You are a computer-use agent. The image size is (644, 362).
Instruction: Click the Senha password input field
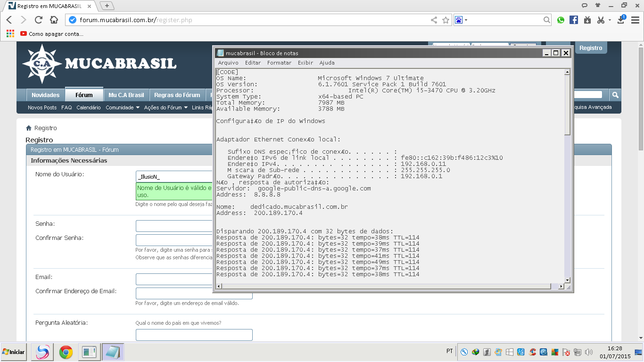(173, 226)
